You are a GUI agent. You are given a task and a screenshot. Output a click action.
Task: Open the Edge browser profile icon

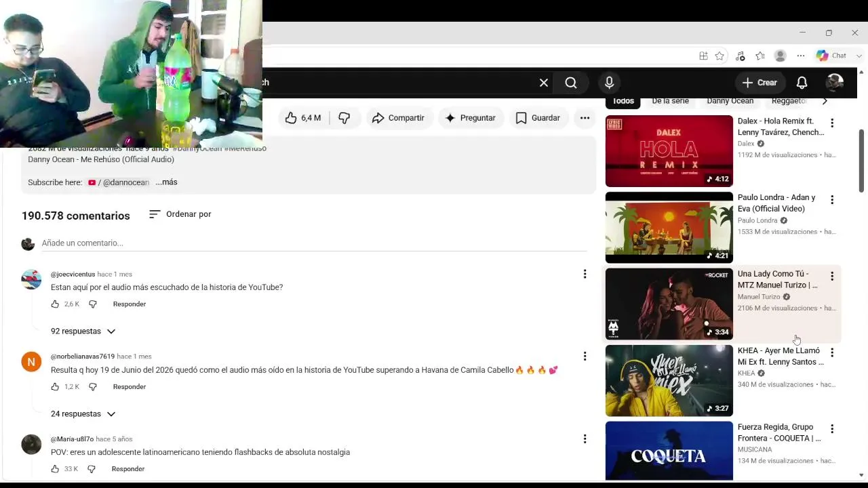[x=781, y=56]
